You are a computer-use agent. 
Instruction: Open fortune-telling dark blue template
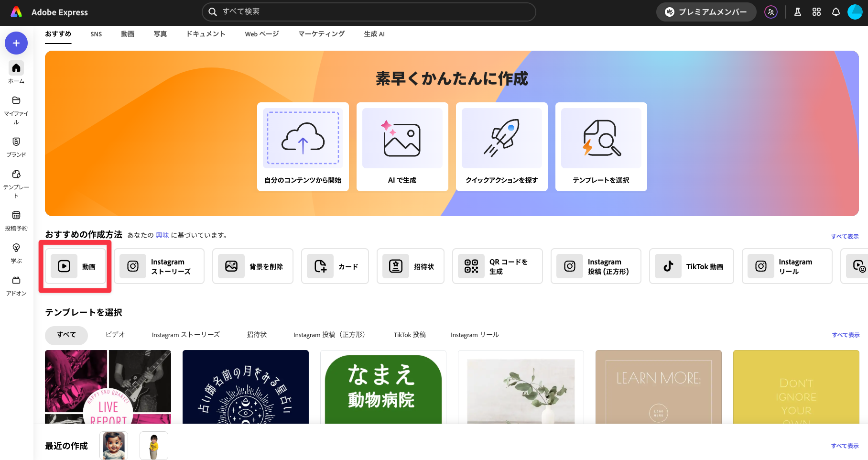pos(246,387)
